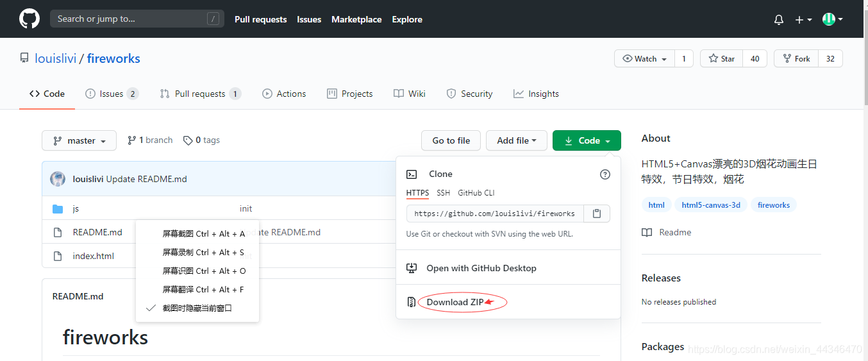868x361 pixels.
Task: Switch to the Issues tab
Action: pos(112,94)
